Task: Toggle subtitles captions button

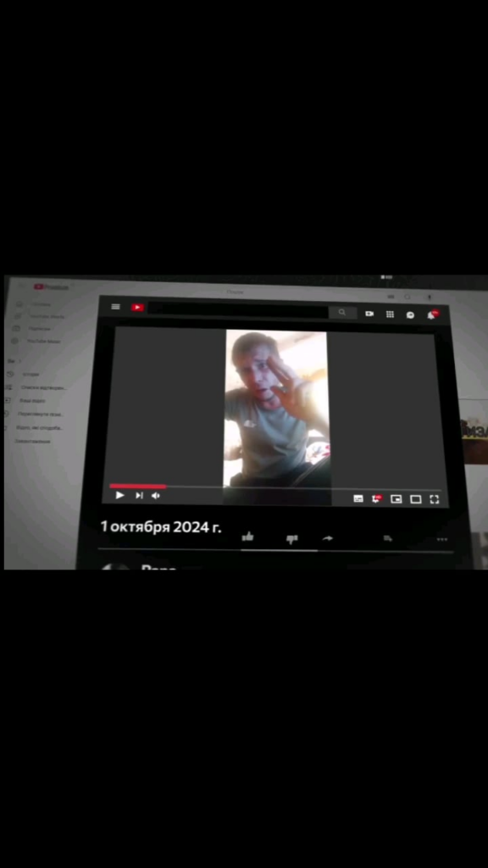Action: pyautogui.click(x=358, y=498)
